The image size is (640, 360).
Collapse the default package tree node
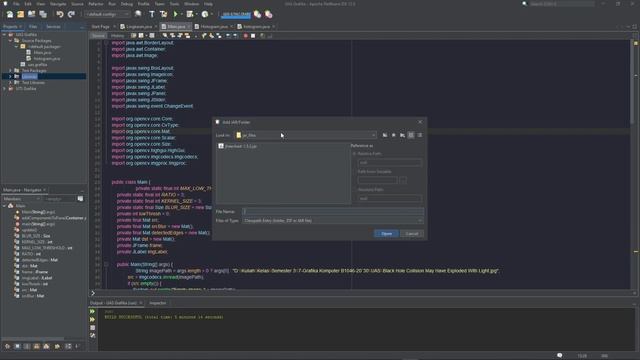(17, 47)
